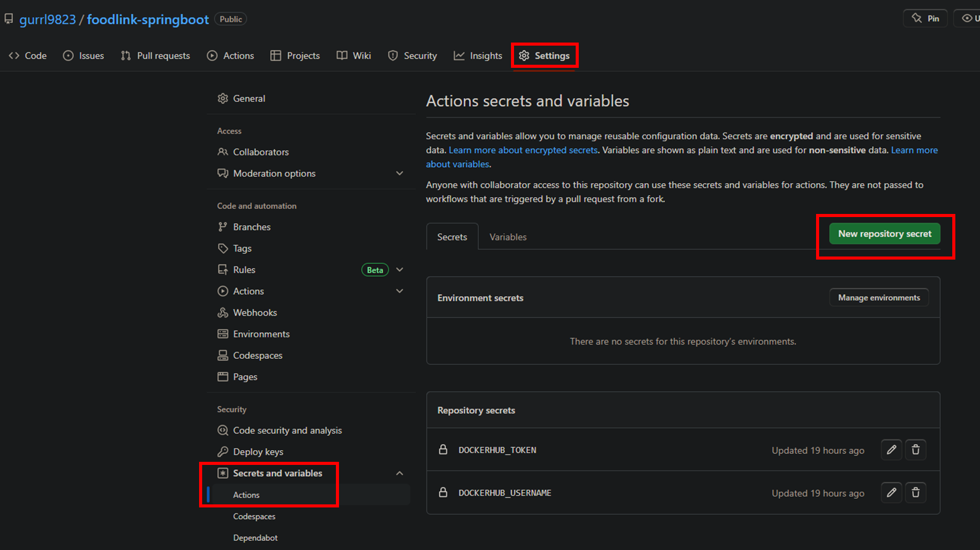980x550 pixels.
Task: Open the Code tab
Action: pos(28,55)
